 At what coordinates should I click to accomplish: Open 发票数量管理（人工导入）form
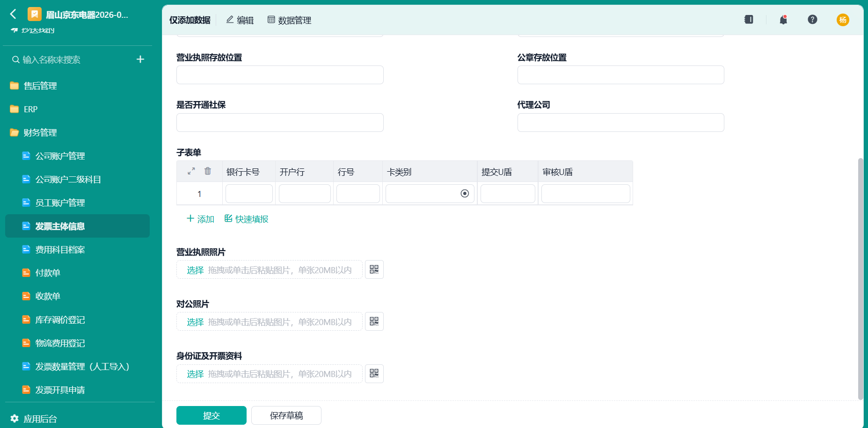click(77, 366)
